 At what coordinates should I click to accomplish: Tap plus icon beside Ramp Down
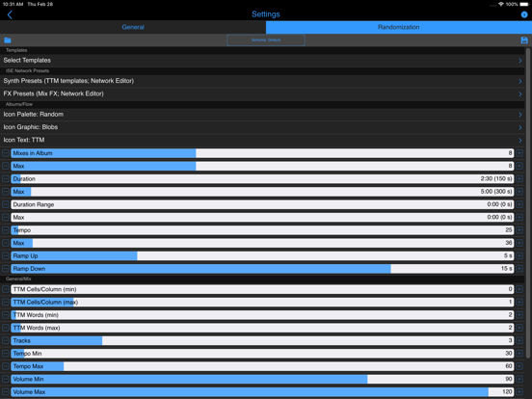[x=519, y=269]
